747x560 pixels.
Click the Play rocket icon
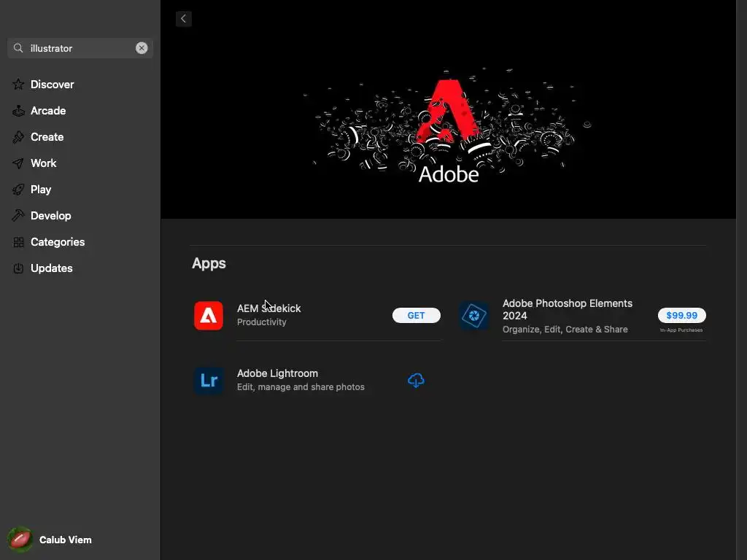18,190
